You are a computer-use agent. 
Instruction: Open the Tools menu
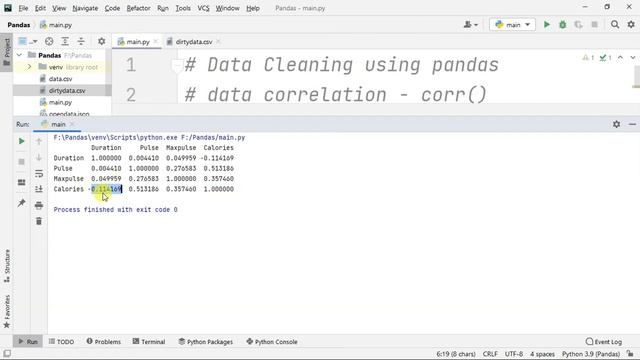(x=183, y=8)
